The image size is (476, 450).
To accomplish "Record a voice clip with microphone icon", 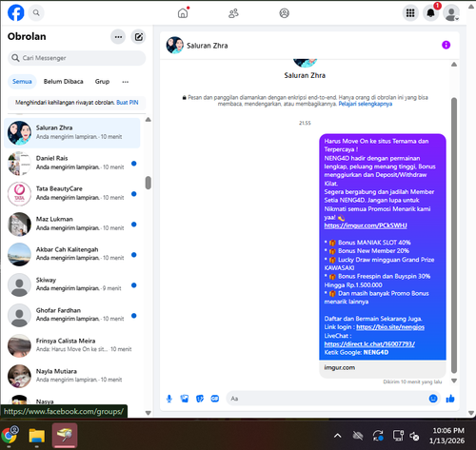I will coord(169,399).
